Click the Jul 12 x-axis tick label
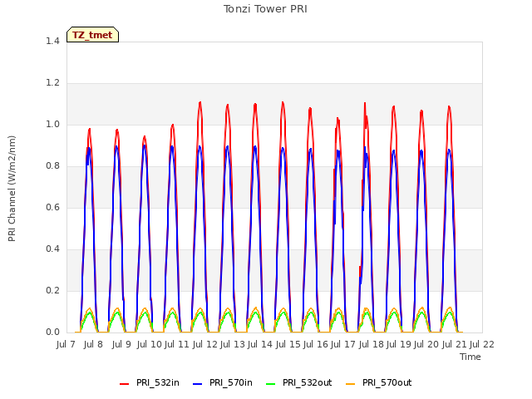532x399 pixels. pyautogui.click(x=205, y=344)
